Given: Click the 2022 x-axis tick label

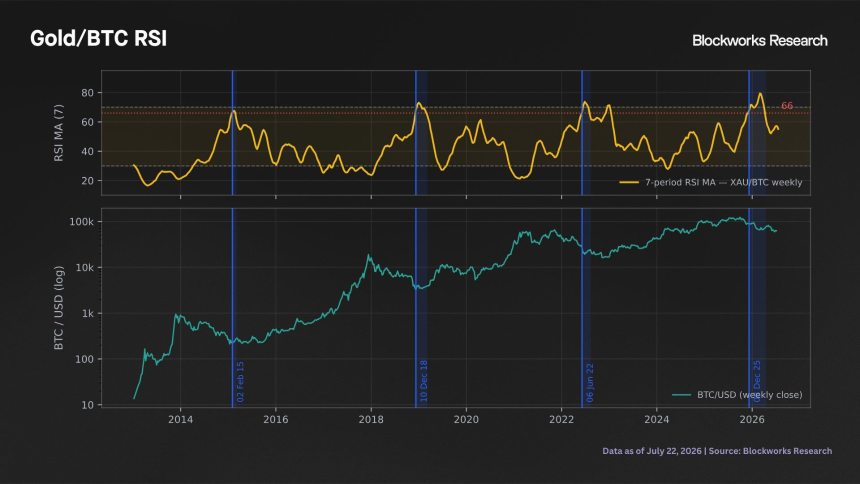Looking at the screenshot, I should pyautogui.click(x=561, y=420).
